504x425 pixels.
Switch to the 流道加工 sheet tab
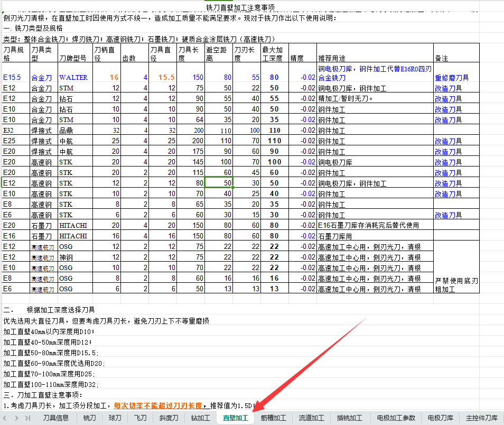[312, 418]
